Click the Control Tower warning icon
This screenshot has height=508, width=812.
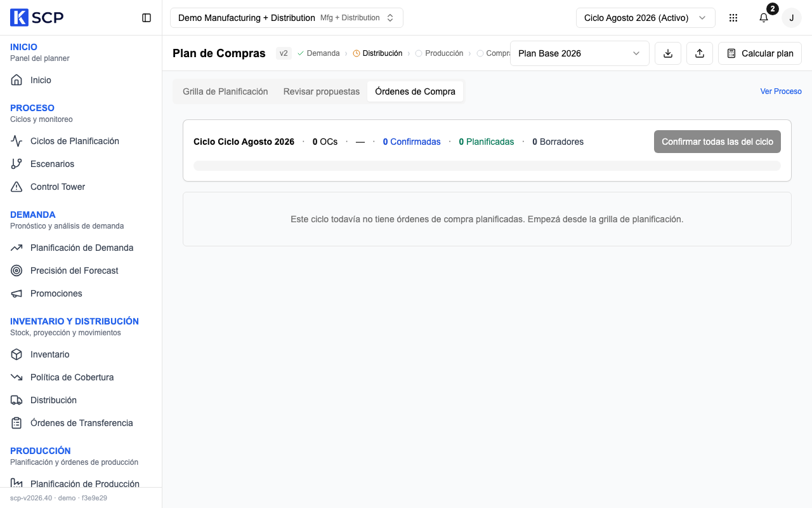17,187
